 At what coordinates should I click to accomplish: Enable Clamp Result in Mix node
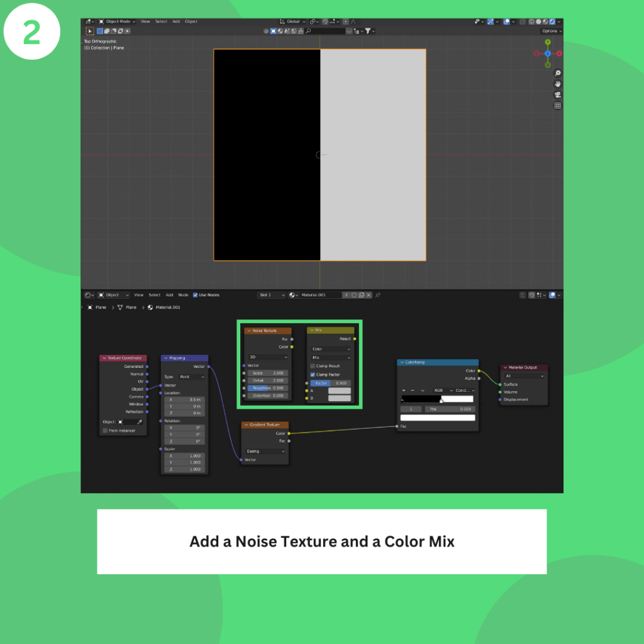313,366
